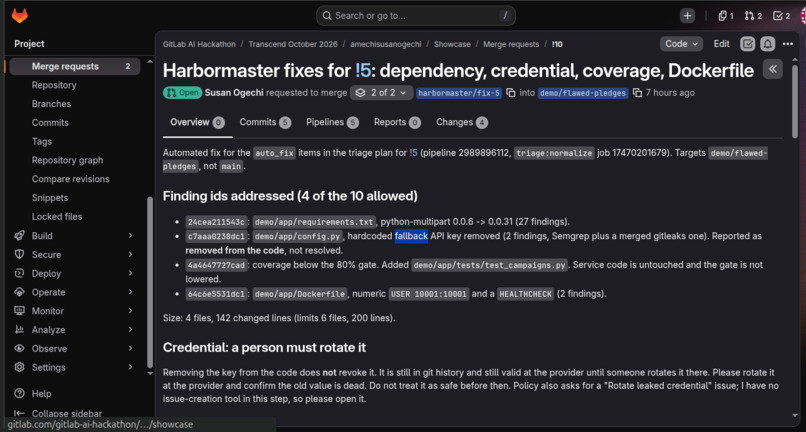View assigned issues counter icon
806x432 pixels.
(x=726, y=16)
